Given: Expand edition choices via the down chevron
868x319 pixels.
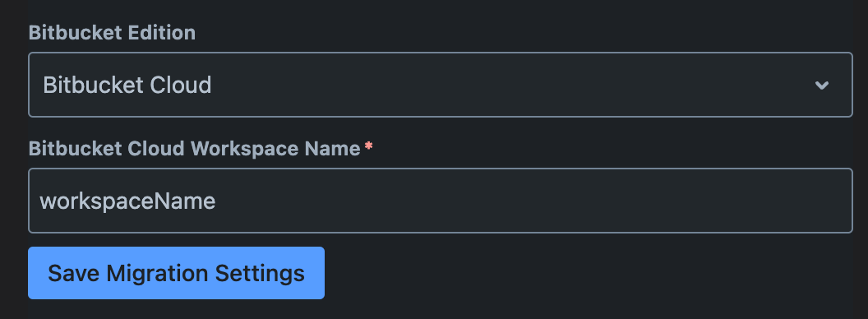Looking at the screenshot, I should point(821,86).
